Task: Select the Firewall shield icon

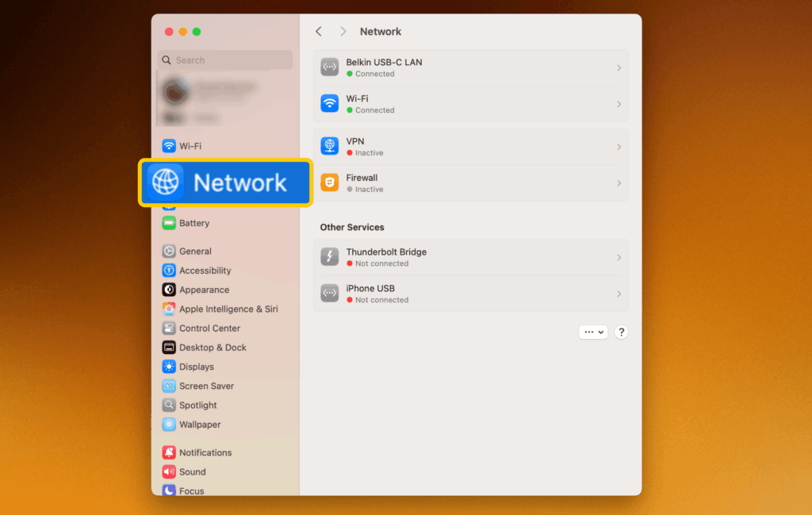Action: point(330,183)
